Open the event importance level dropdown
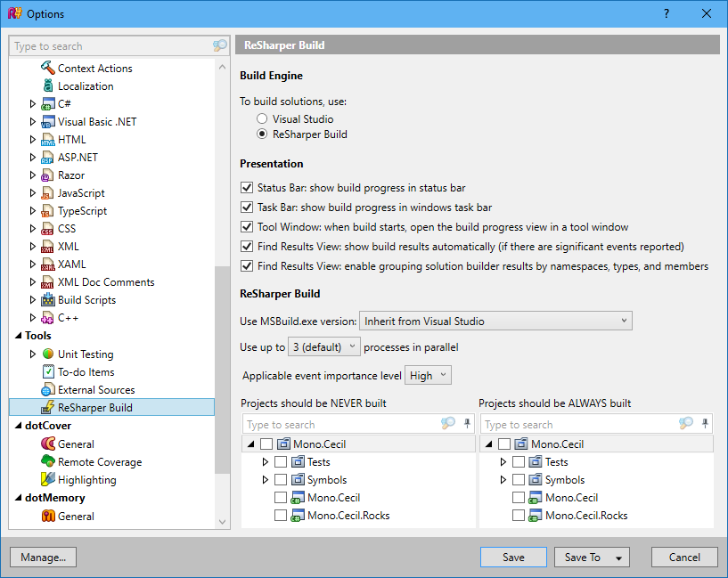The height and width of the screenshot is (578, 728). [428, 375]
